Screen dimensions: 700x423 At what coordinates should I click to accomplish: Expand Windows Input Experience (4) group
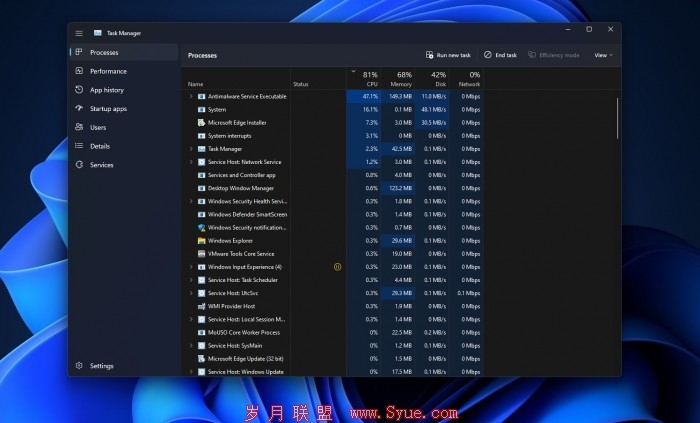[x=191, y=267]
